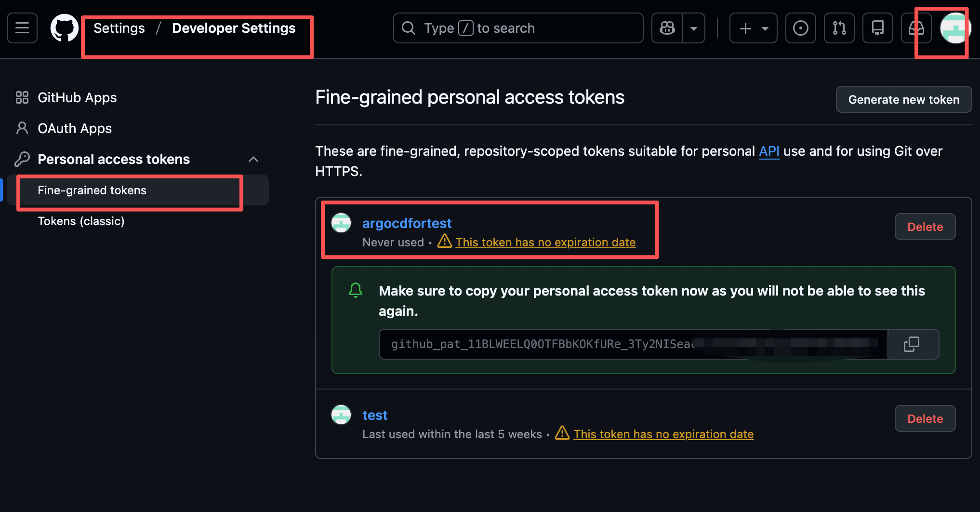This screenshot has width=980, height=512.
Task: Click the search magnifier icon
Action: (x=409, y=28)
